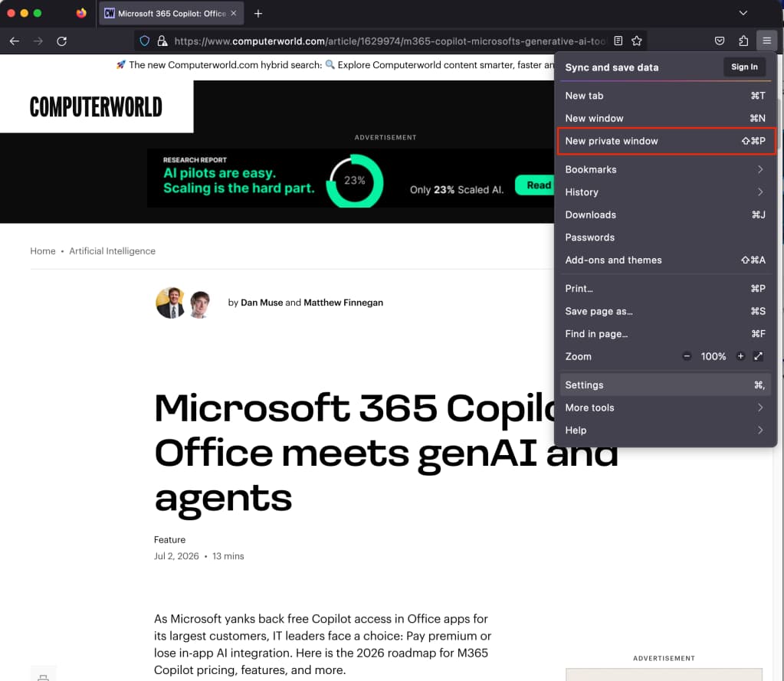Open Add-ons and themes
Viewport: 784px width, 681px height.
665,260
